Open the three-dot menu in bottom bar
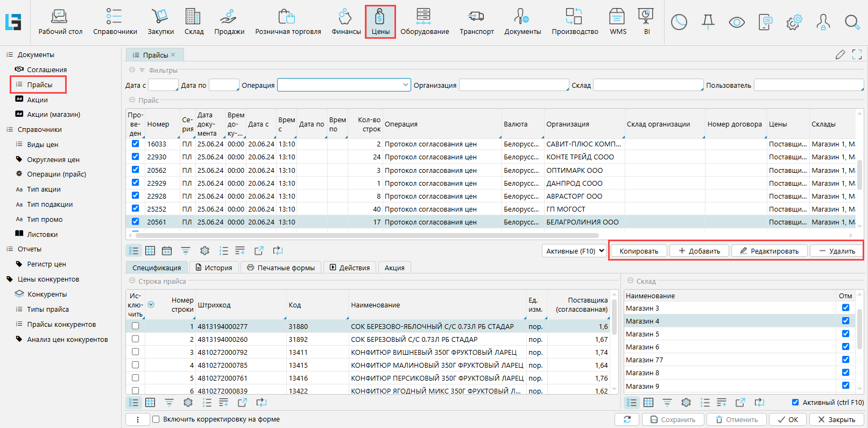The image size is (868, 428). [x=138, y=419]
